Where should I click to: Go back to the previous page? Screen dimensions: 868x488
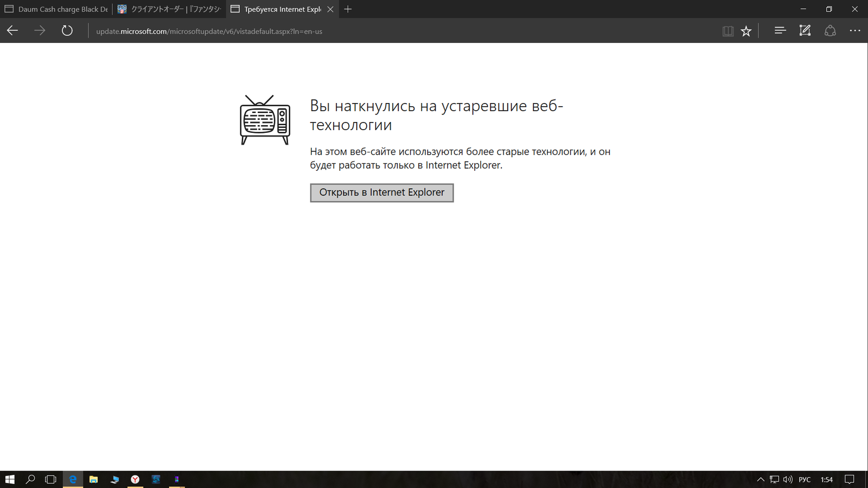pyautogui.click(x=12, y=31)
